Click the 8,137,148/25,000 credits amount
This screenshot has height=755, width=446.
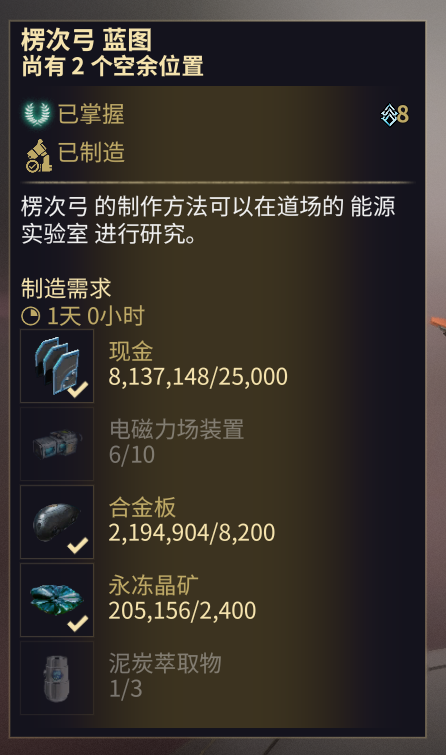[198, 377]
